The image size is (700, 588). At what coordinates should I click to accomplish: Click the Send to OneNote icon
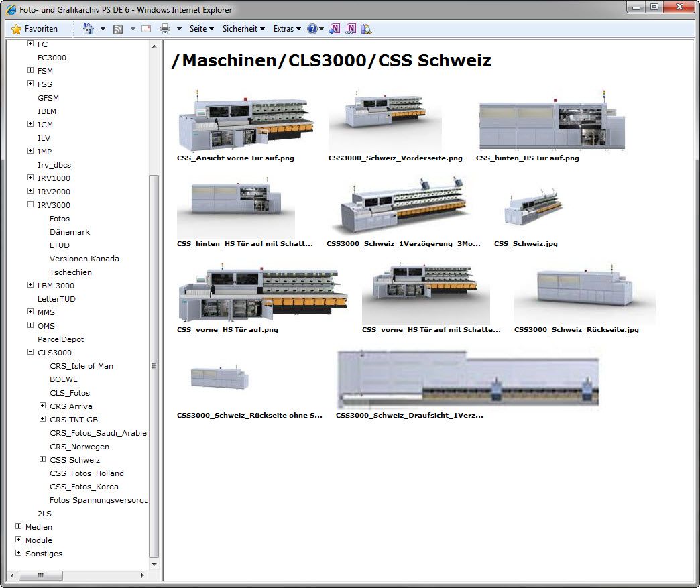pos(335,29)
